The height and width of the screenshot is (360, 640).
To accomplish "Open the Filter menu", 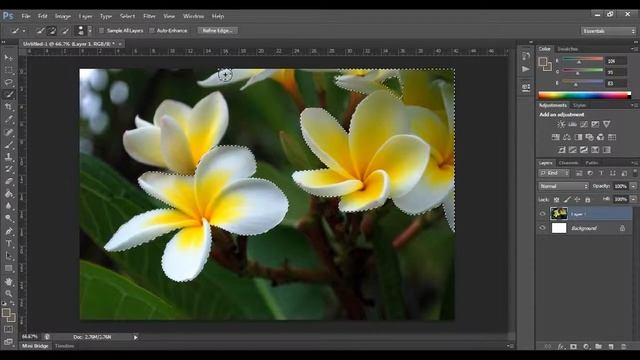I will coord(149,16).
